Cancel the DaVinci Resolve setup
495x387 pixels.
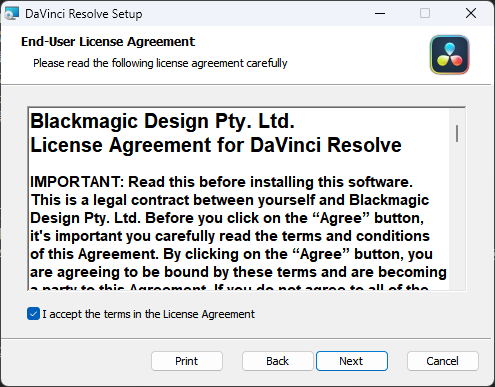[443, 361]
